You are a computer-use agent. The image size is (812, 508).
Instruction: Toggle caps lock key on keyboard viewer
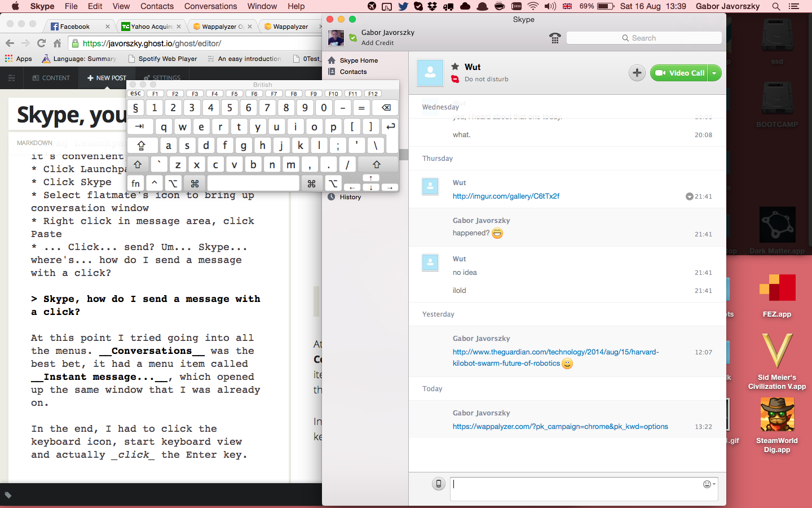pyautogui.click(x=142, y=146)
